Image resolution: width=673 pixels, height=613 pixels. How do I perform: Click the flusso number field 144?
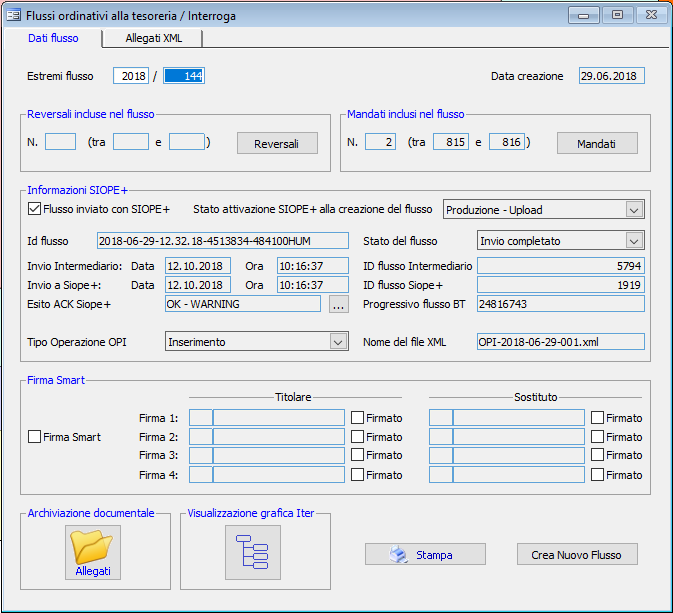(184, 76)
